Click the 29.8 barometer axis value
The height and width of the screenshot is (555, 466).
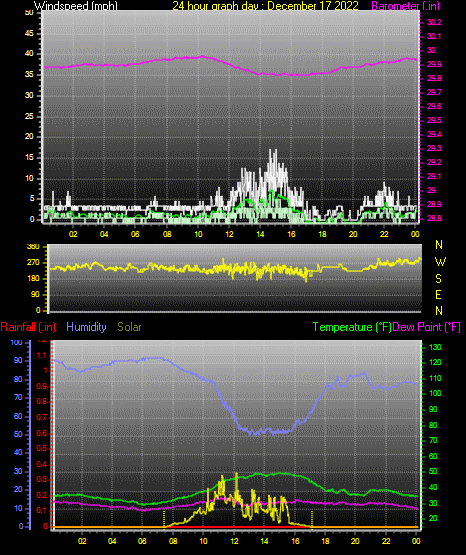tap(434, 78)
